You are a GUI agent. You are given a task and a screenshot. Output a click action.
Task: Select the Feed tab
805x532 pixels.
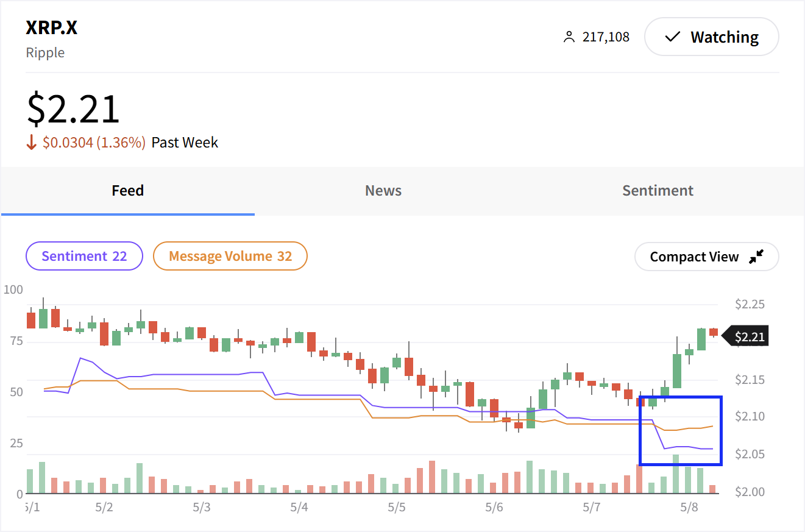[x=127, y=191]
